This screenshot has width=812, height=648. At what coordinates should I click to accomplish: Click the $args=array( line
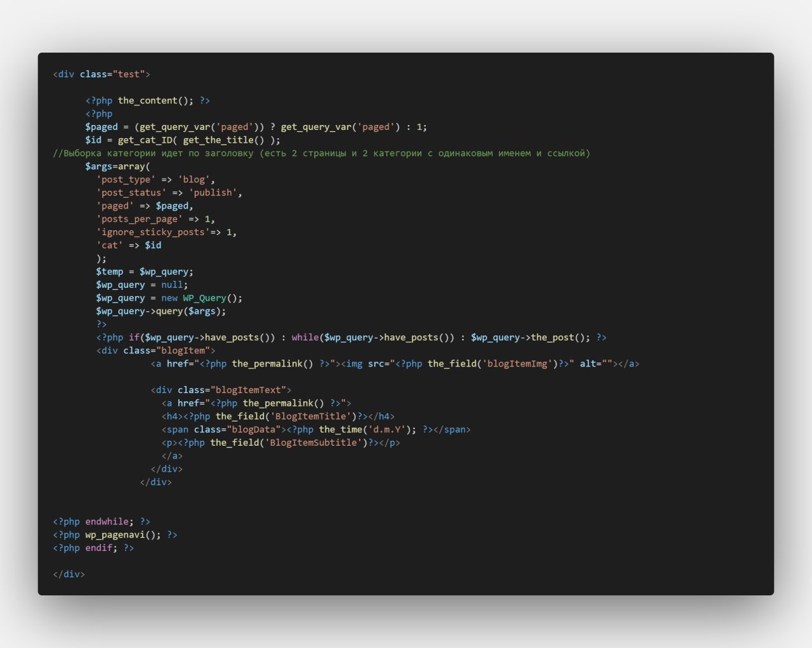[118, 167]
